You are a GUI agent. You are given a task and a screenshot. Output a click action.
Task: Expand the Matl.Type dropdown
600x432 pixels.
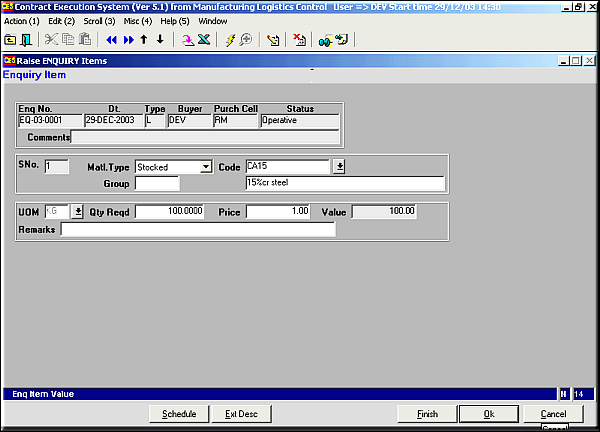click(x=206, y=167)
